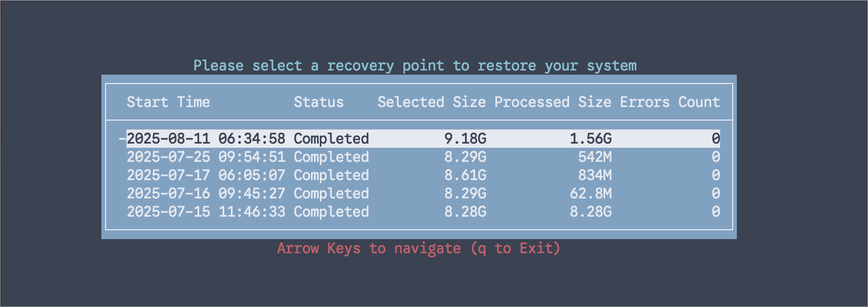Click the 62.8M processed size value

(591, 194)
